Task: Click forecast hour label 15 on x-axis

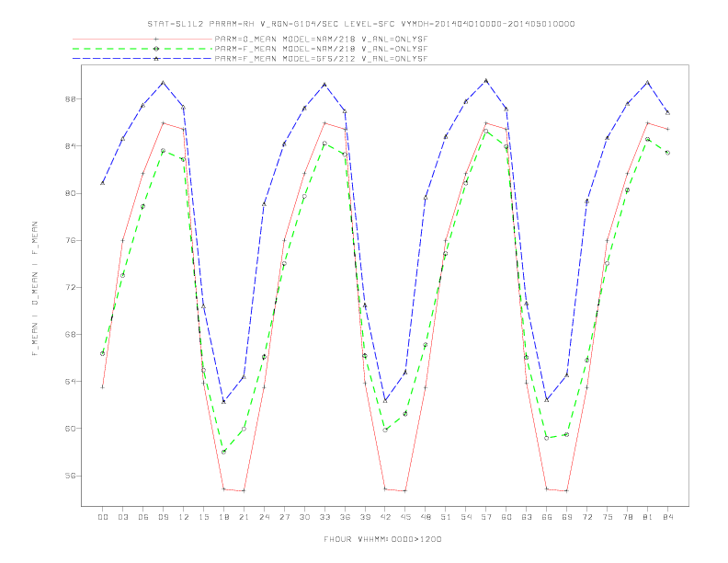Action: click(203, 517)
